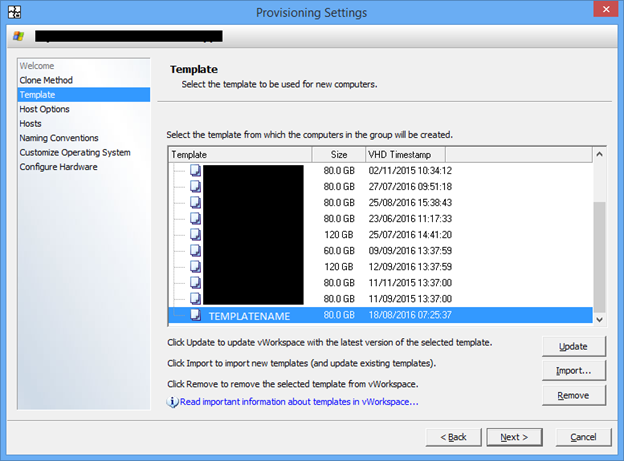Screen dimensions: 624x461
Task: Click the template list scroll up arrow
Action: pyautogui.click(x=599, y=154)
